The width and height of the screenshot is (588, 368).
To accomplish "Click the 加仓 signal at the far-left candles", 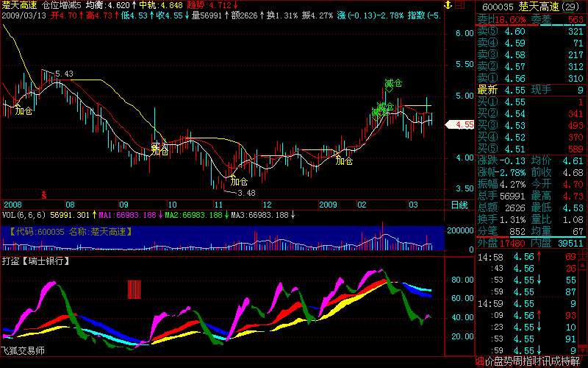I will pos(24,111).
